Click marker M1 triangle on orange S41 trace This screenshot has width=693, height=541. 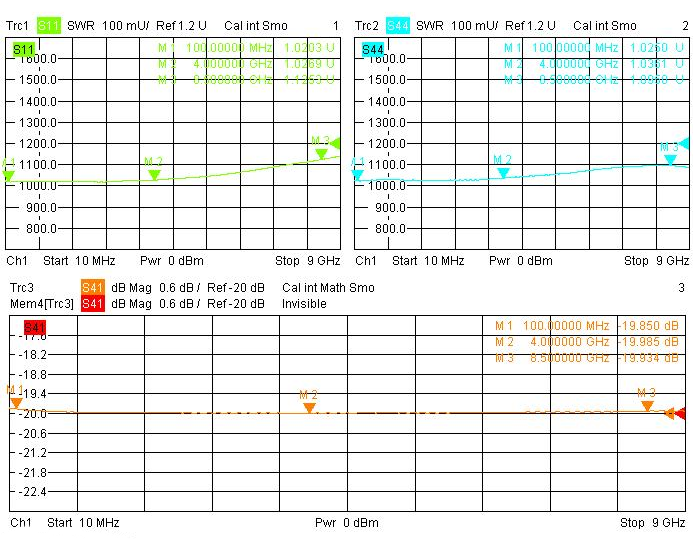pos(15,403)
